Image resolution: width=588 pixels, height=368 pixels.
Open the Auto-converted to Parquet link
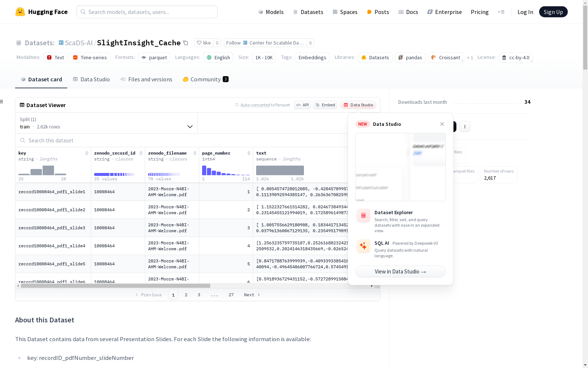255,105
